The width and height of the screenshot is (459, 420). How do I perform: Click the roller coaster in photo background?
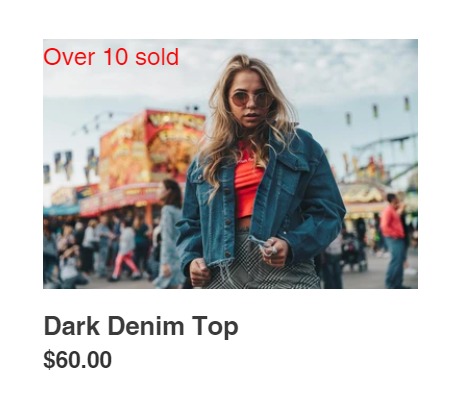[388, 157]
